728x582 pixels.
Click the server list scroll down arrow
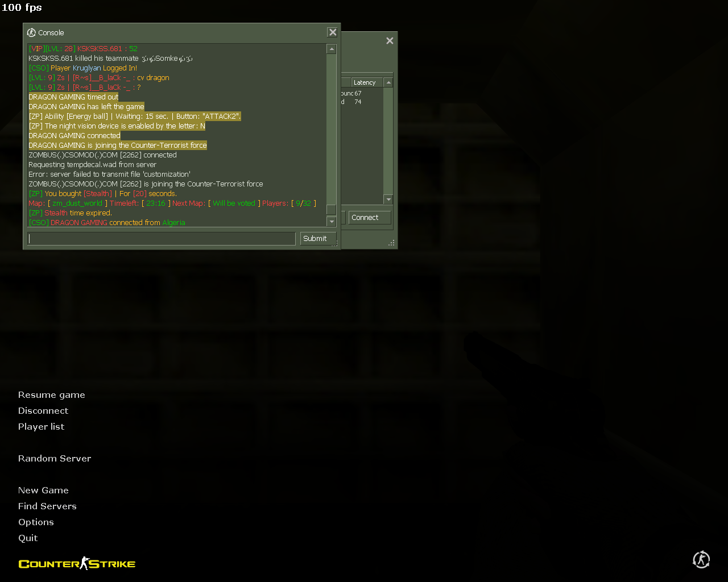tap(388, 199)
